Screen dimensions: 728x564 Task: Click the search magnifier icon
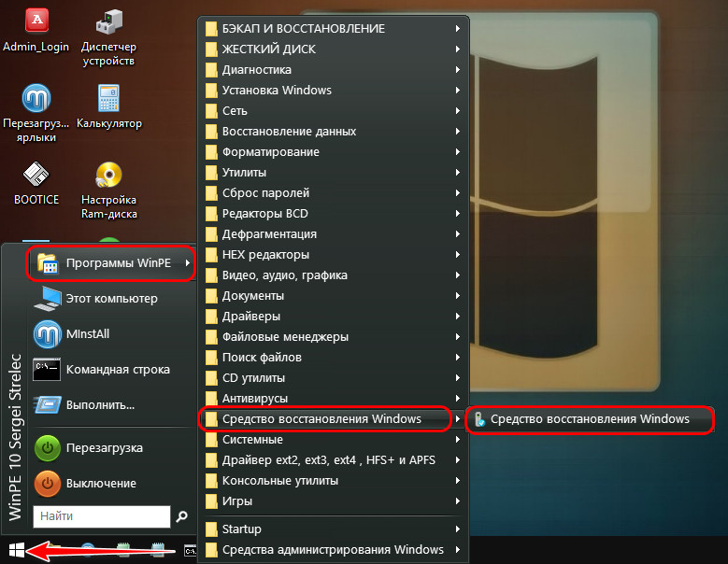coord(181,516)
